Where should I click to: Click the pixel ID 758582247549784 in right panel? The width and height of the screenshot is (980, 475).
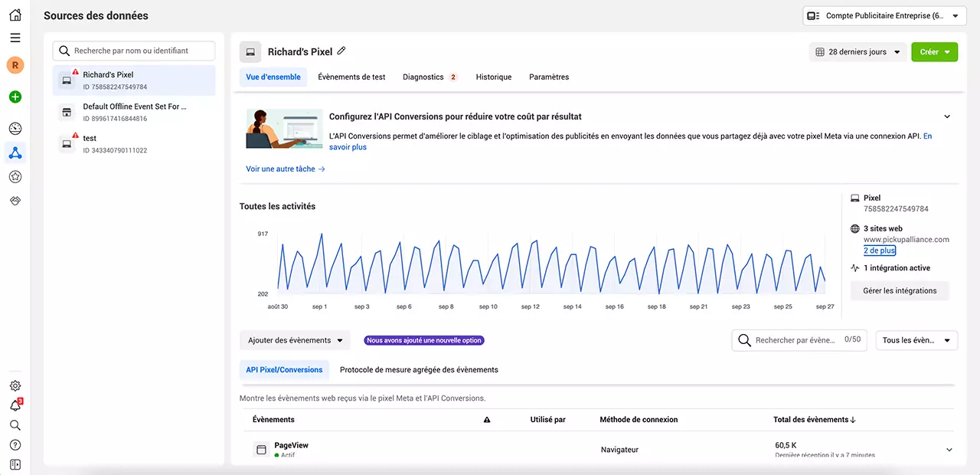(x=896, y=208)
